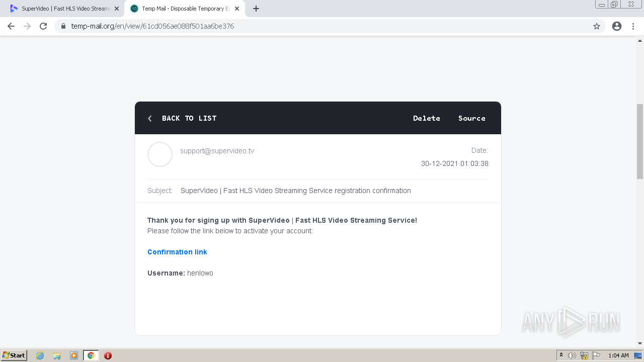The image size is (644, 362).
Task: Click the sender avatar circle
Action: tap(160, 154)
